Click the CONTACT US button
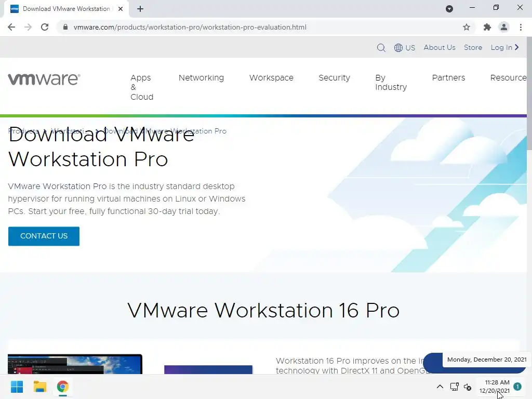This screenshot has height=399, width=532. click(44, 236)
